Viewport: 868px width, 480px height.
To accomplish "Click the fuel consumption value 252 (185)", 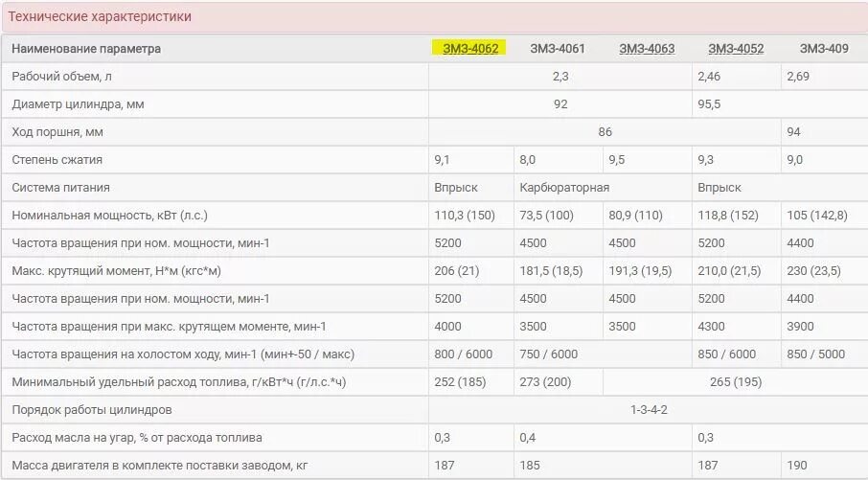I will (460, 382).
